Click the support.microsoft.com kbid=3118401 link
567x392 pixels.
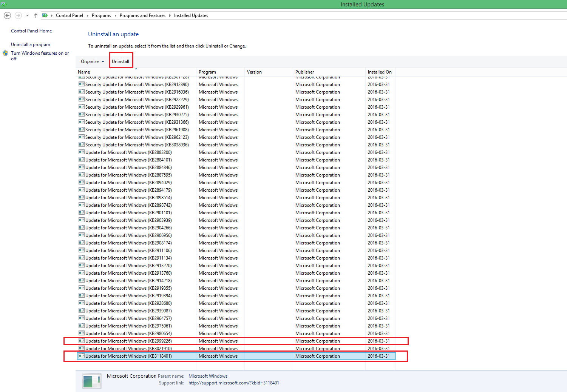click(x=234, y=383)
